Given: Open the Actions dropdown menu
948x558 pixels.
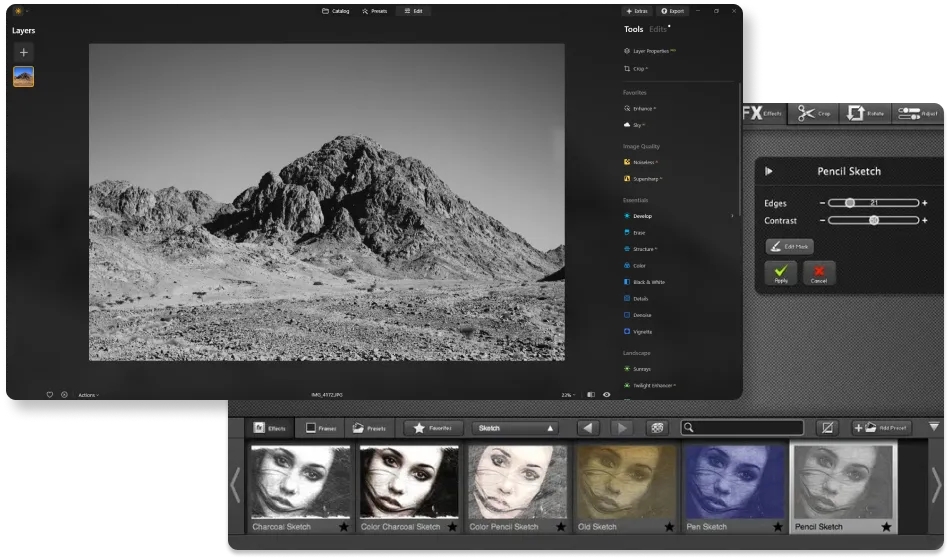Looking at the screenshot, I should 88,394.
